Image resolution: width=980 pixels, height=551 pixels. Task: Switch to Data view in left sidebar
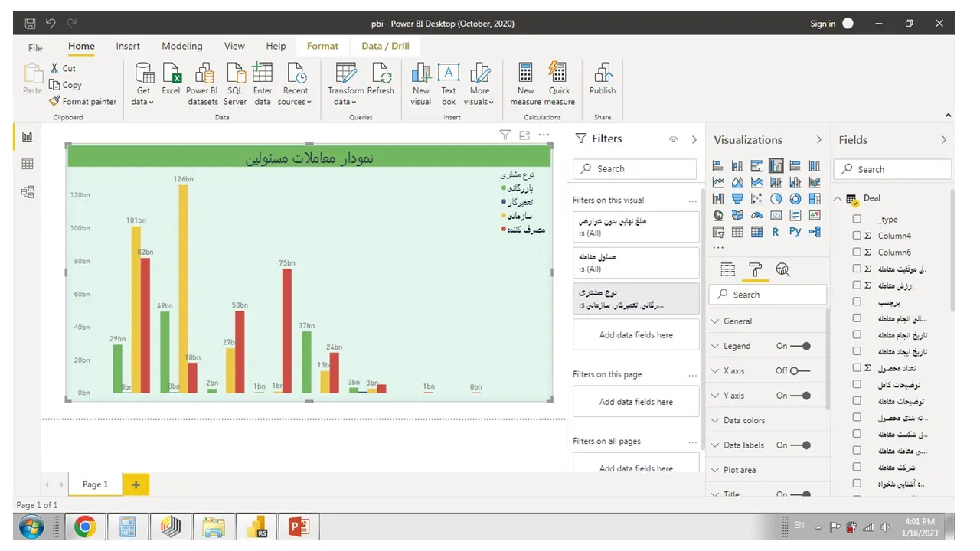[x=28, y=165]
